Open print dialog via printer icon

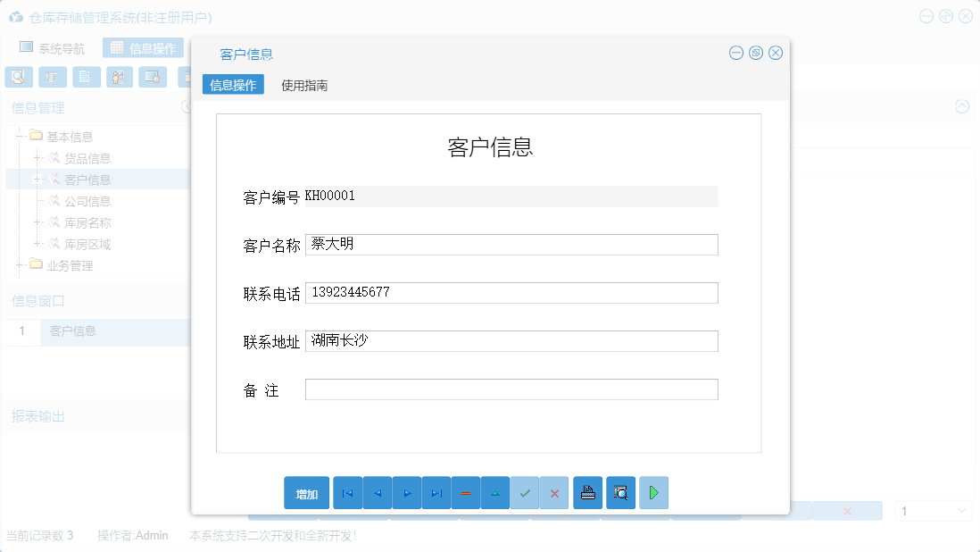[x=587, y=492]
